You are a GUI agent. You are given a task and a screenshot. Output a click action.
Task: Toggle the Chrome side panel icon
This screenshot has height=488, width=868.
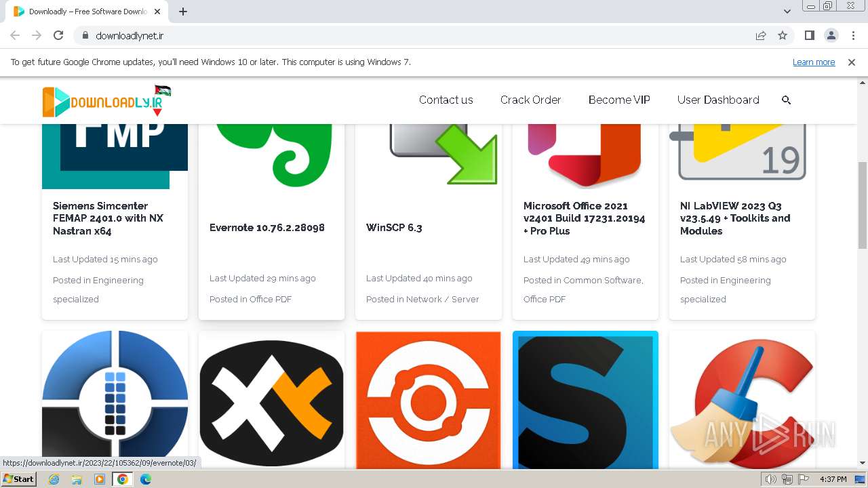pos(809,35)
